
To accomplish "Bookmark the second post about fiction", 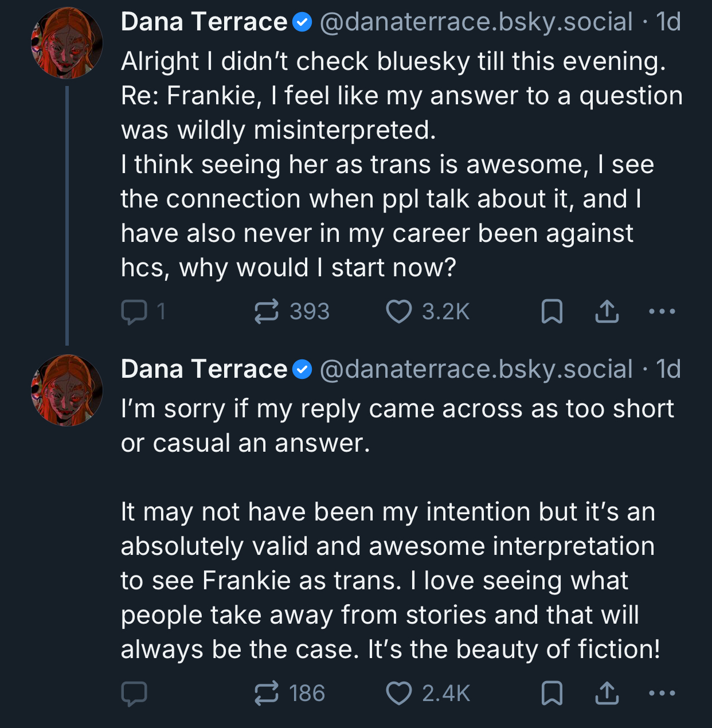I will click(552, 694).
